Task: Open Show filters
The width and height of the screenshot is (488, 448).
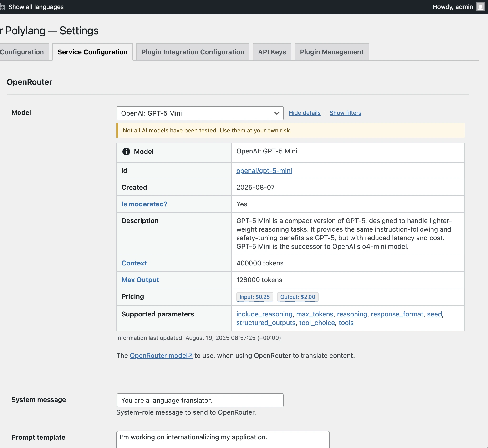Action: (345, 113)
